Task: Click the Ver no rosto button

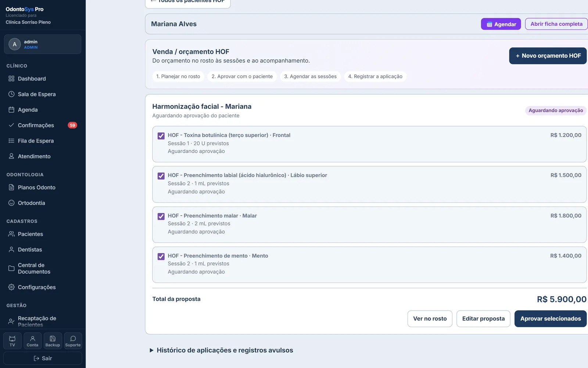Action: pos(430,319)
